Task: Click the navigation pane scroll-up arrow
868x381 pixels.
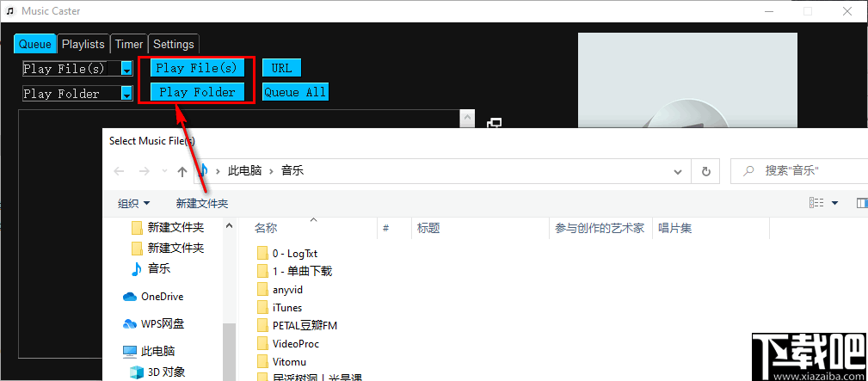Action: (229, 225)
